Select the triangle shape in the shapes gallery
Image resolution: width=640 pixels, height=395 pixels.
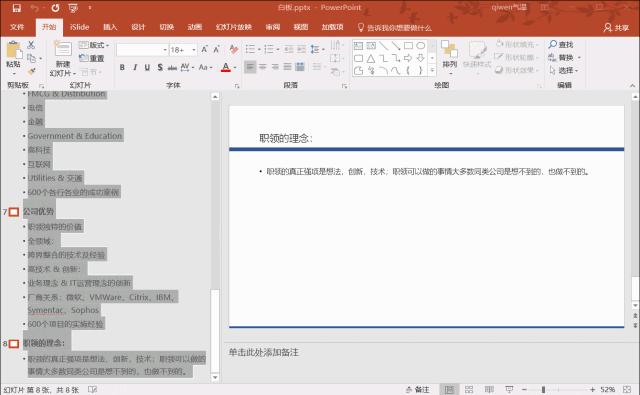click(x=371, y=58)
